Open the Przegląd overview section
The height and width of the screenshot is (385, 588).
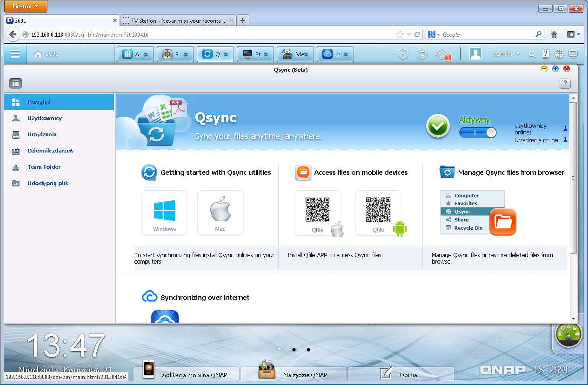click(59, 102)
